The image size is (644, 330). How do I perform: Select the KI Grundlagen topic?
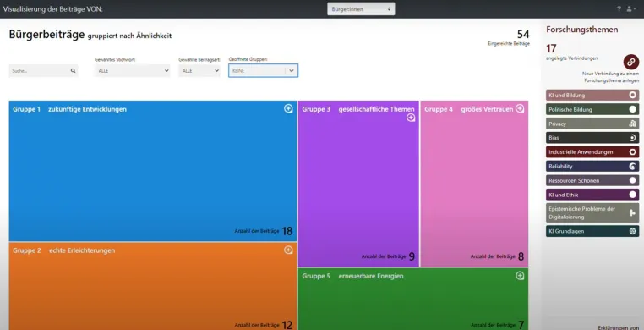pyautogui.click(x=592, y=231)
